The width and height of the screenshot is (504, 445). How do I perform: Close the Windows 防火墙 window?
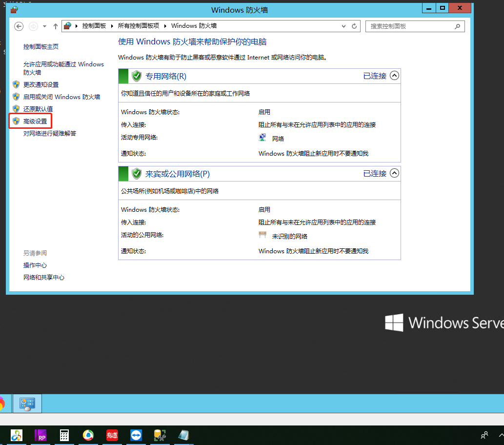[460, 8]
